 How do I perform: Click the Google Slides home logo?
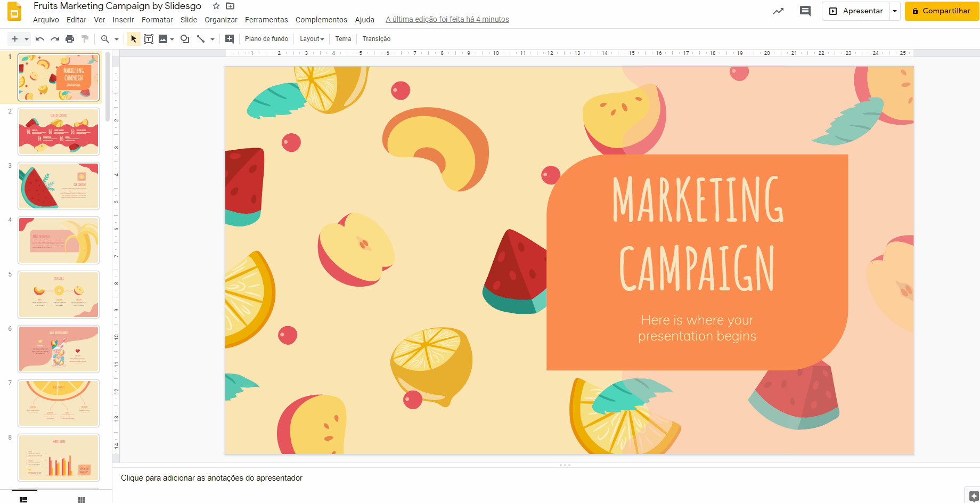[x=14, y=12]
